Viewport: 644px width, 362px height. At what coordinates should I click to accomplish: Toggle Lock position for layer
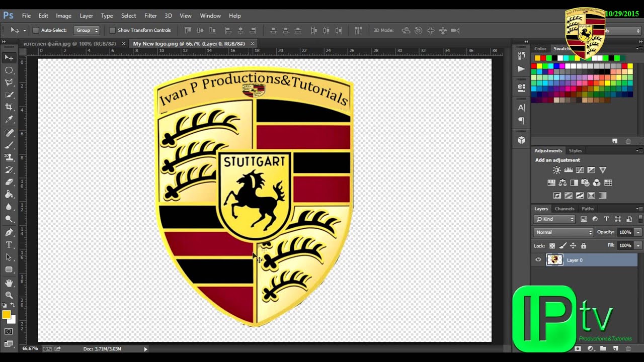click(x=573, y=246)
